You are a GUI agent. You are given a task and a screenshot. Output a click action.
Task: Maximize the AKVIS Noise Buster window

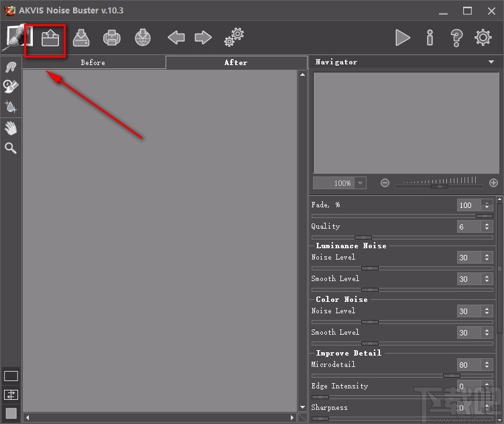click(467, 11)
